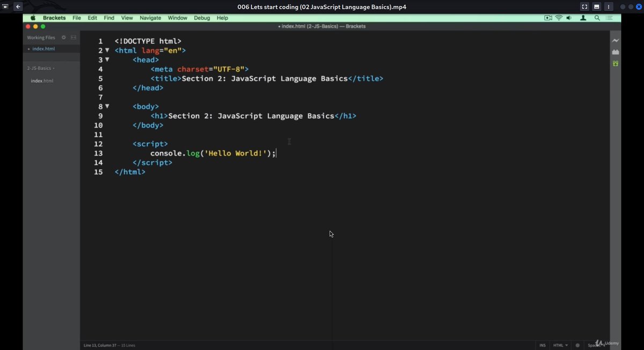Click the user account icon in menu bar
This screenshot has width=644, height=350.
click(x=583, y=18)
